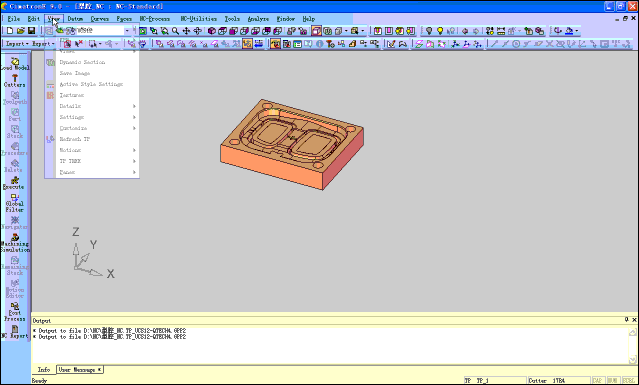Click the pan four-arrow icon
Screen dimensions: 639x385
coord(186,31)
